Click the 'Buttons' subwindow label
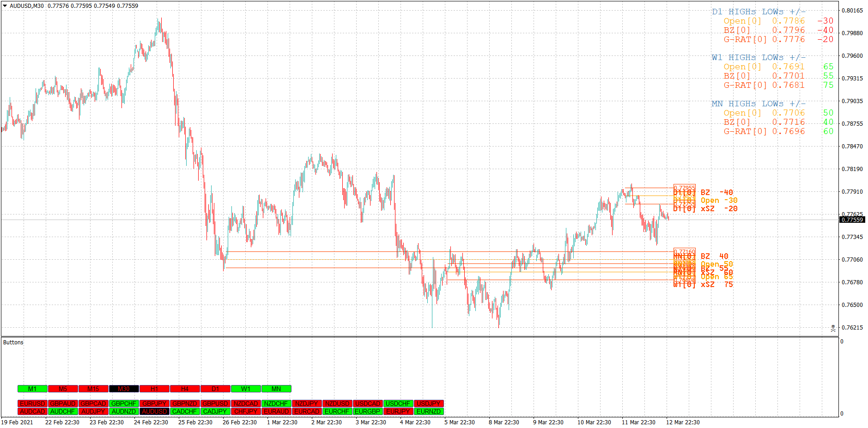The height and width of the screenshot is (428, 868). click(13, 342)
